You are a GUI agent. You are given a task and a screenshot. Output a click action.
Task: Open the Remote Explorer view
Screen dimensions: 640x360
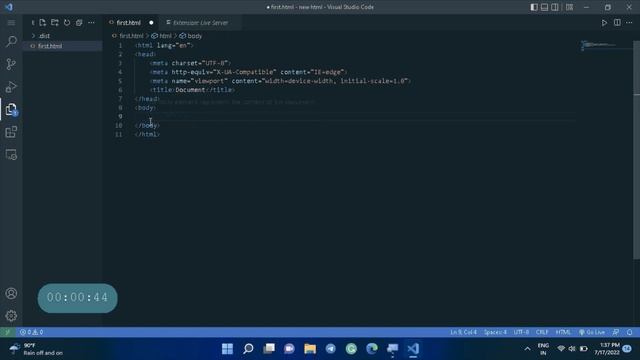(x=11, y=155)
